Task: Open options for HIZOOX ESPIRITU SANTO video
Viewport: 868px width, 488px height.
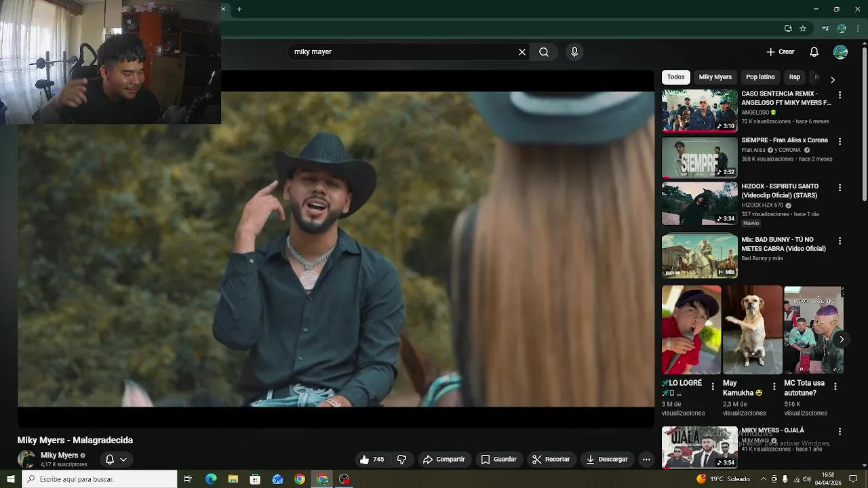Action: (x=840, y=188)
